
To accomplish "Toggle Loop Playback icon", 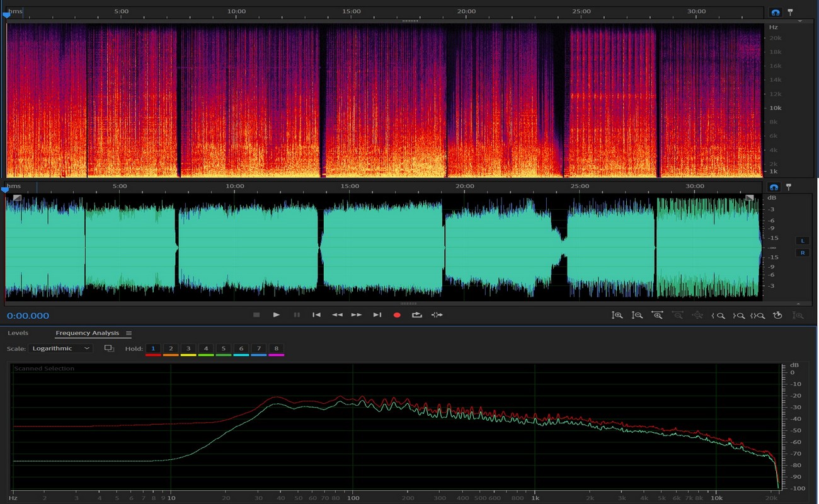I will (x=416, y=315).
